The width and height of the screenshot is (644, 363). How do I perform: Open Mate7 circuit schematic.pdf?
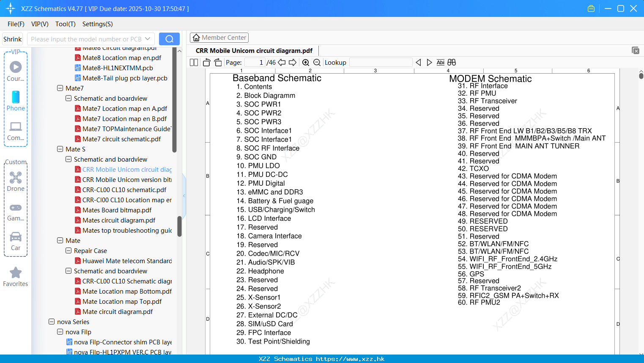click(x=121, y=139)
